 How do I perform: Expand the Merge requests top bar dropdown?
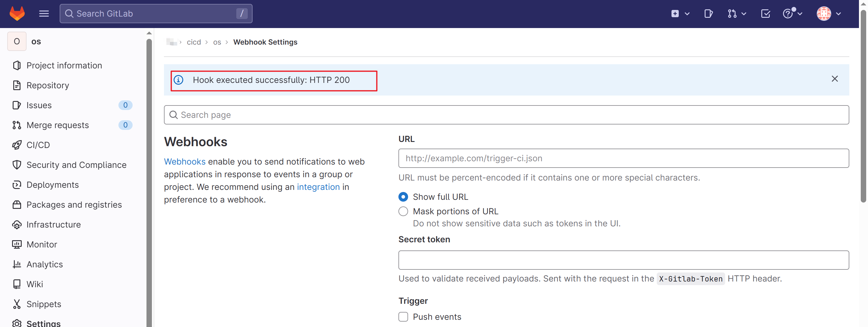pyautogui.click(x=737, y=14)
